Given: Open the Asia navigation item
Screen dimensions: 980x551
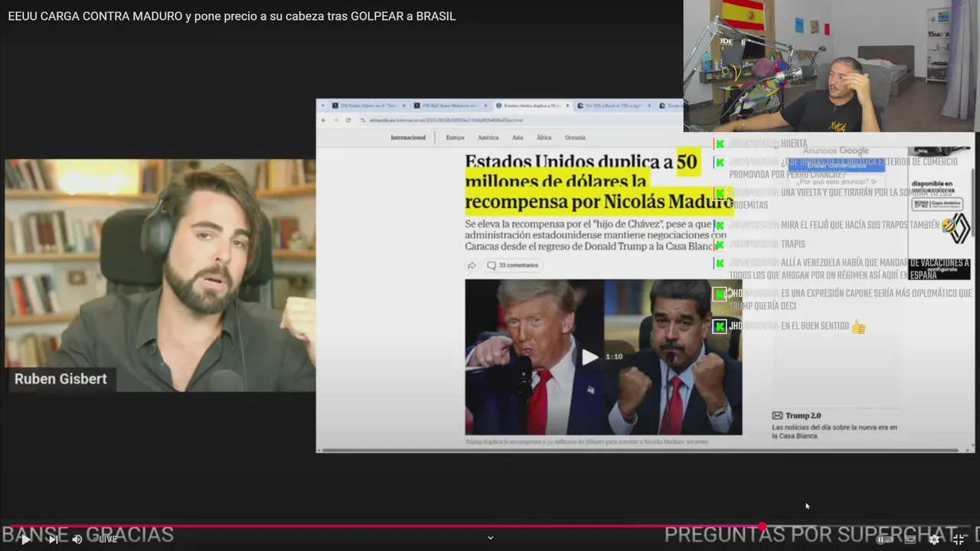Looking at the screenshot, I should [x=518, y=138].
